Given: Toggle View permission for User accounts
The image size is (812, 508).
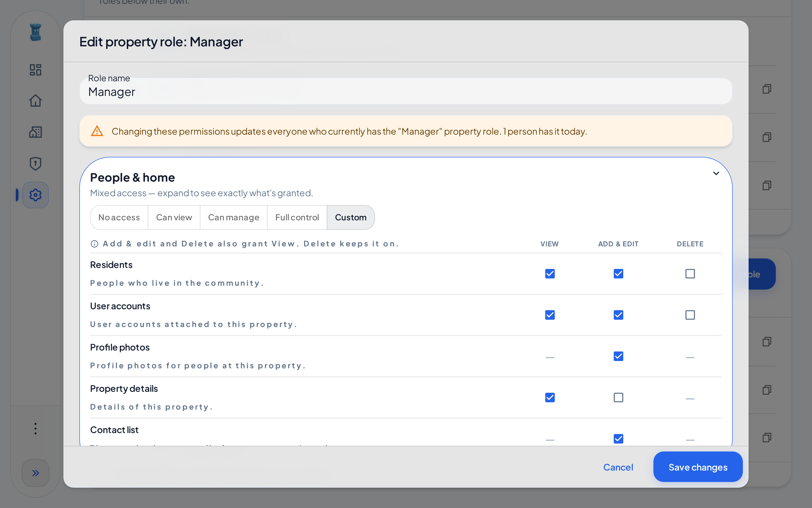Looking at the screenshot, I should point(550,315).
